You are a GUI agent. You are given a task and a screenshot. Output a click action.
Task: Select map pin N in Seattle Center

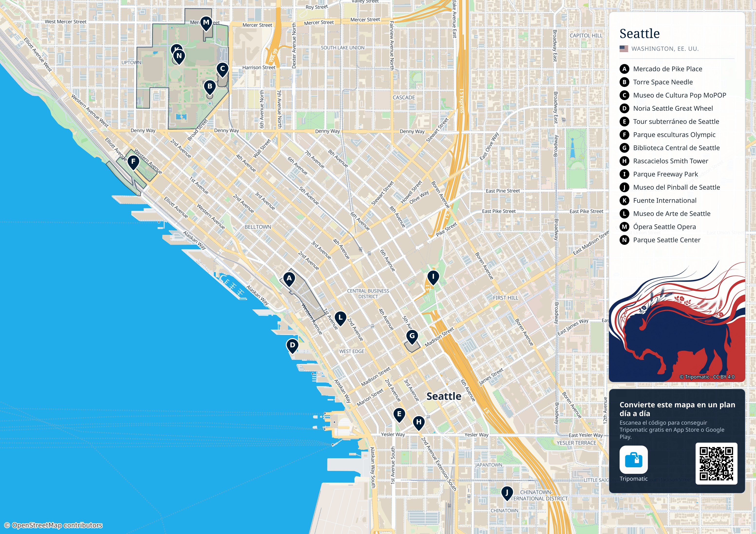[179, 57]
